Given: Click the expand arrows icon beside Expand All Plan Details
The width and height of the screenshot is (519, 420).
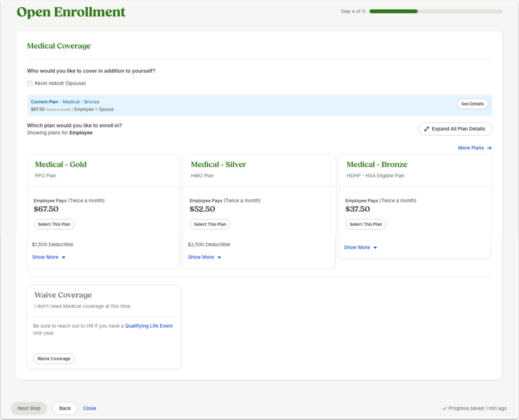Looking at the screenshot, I should [427, 129].
